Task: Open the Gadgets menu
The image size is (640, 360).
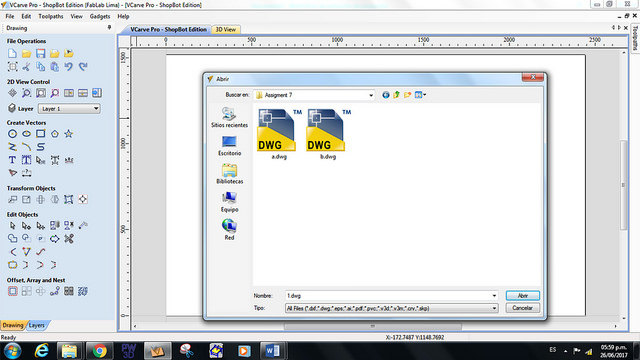Action: pyautogui.click(x=100, y=16)
